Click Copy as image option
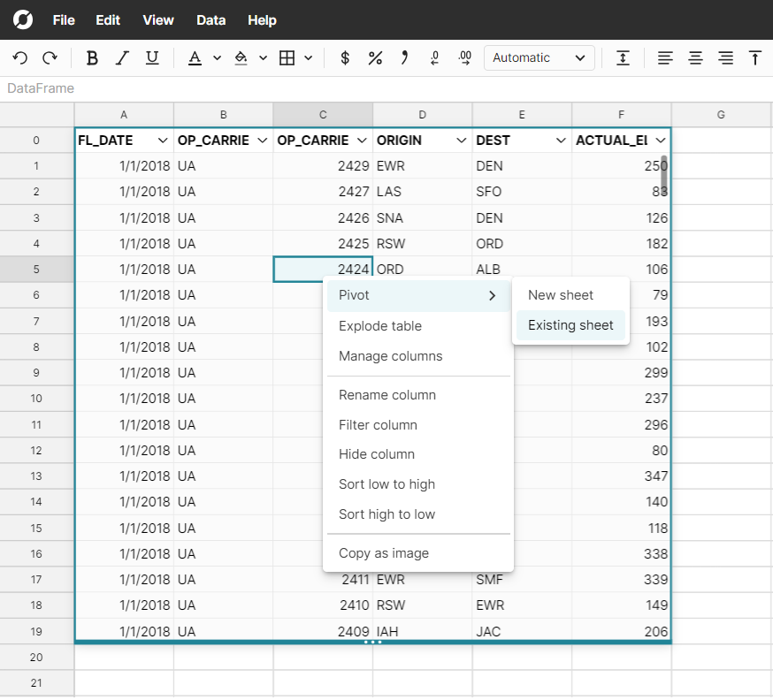The height and width of the screenshot is (700, 773). coord(384,553)
